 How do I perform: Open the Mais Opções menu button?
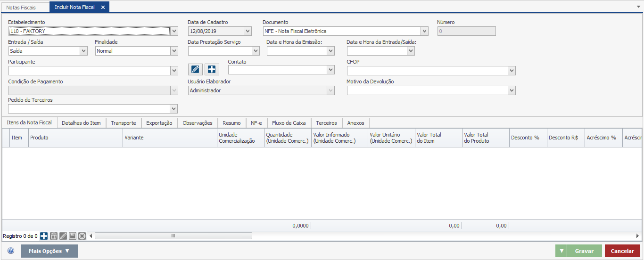[49, 251]
